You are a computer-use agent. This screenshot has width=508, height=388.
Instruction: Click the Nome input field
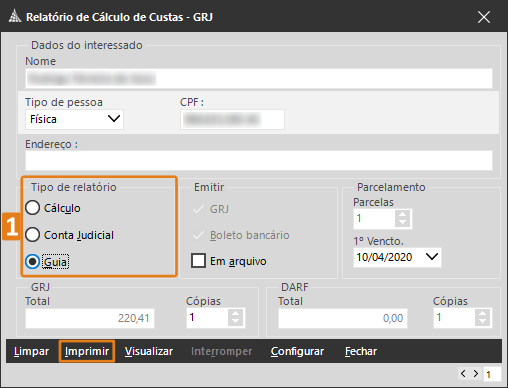pos(259,79)
